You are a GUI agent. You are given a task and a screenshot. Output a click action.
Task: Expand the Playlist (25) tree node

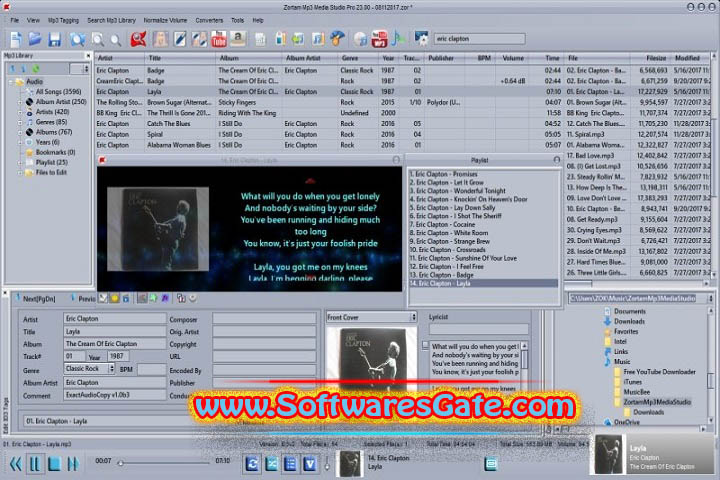(x=20, y=163)
